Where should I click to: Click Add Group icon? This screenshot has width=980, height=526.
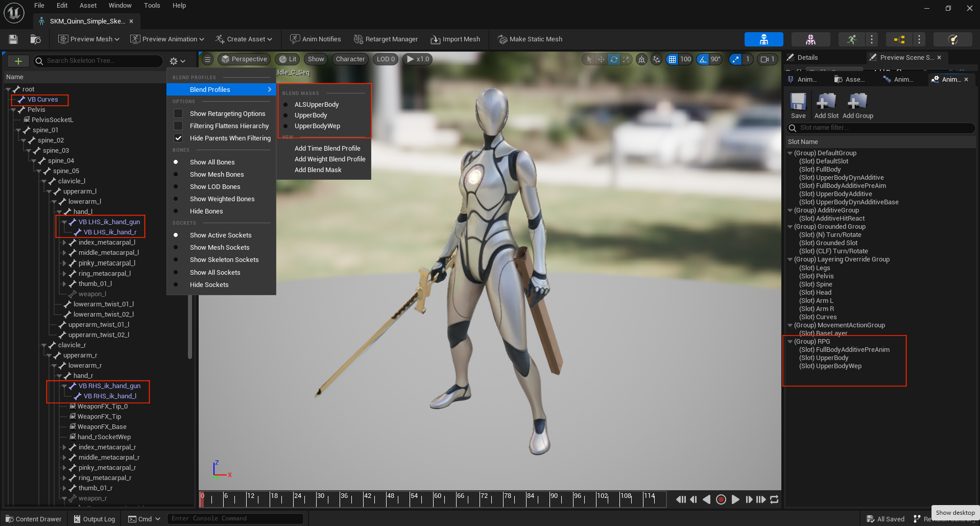(x=858, y=106)
